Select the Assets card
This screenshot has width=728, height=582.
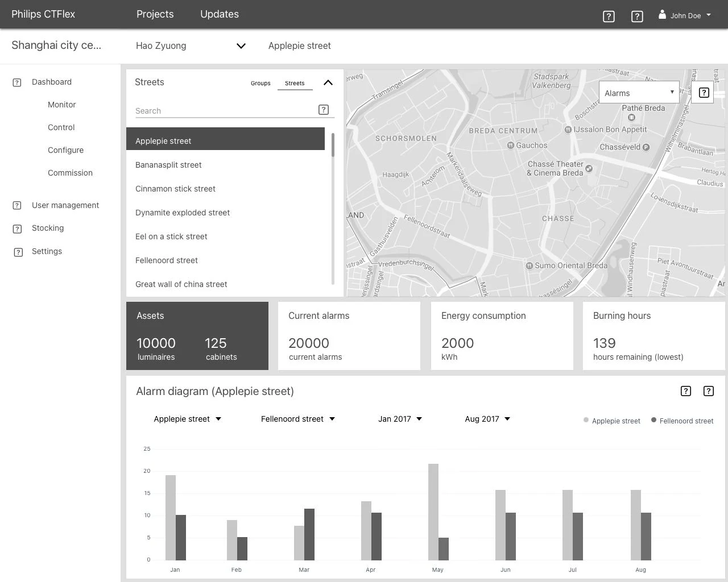[197, 336]
